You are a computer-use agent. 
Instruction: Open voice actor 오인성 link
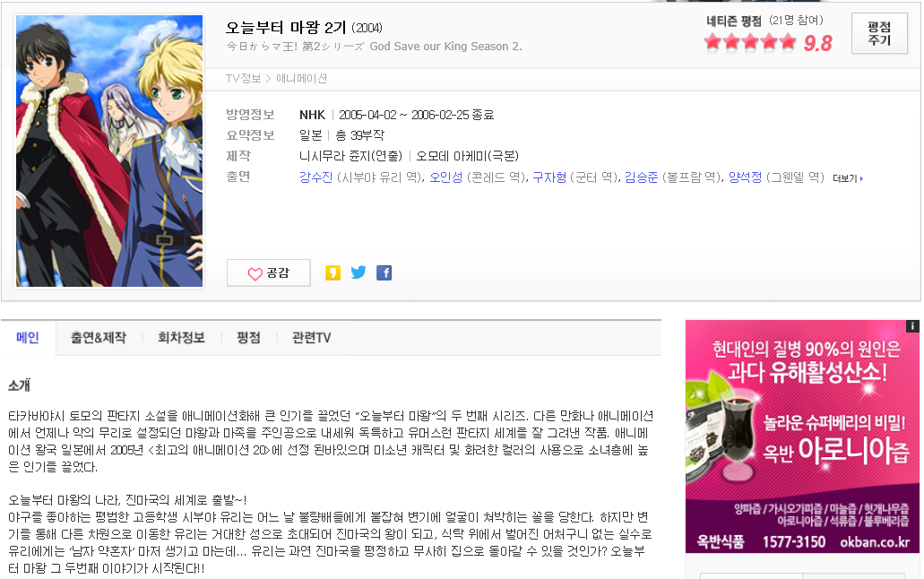(446, 177)
